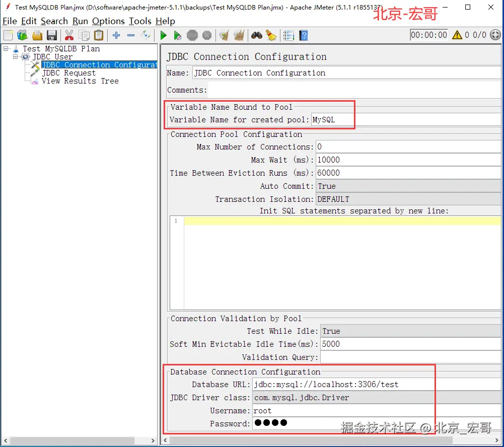
Task: Open the Transaction Isolation dropdown
Action: pos(408,199)
